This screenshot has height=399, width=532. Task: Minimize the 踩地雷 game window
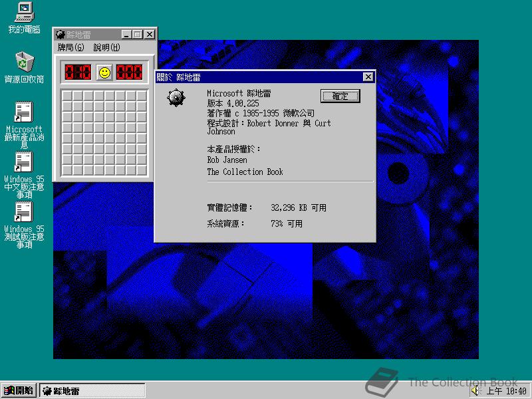pos(126,35)
